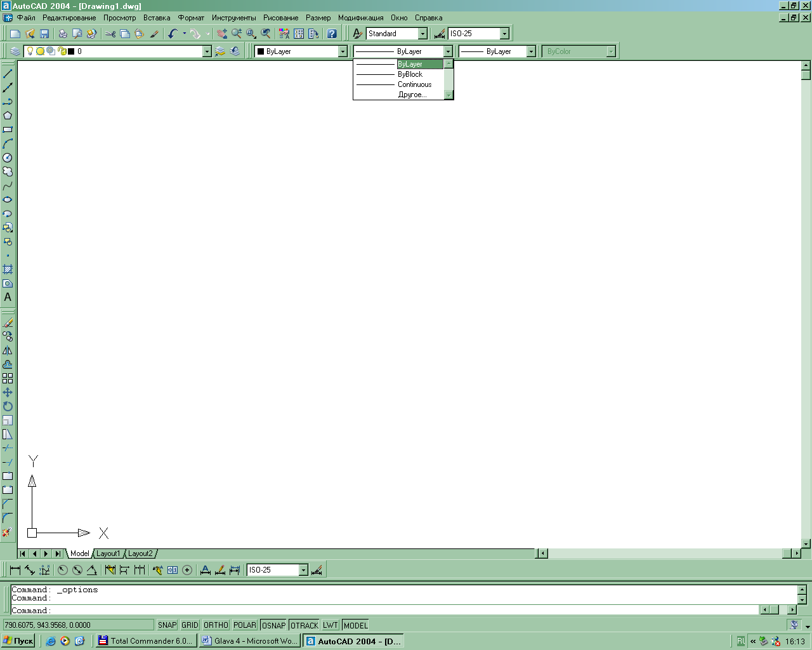Click the Radius Dimension icon
The width and height of the screenshot is (812, 650).
pyautogui.click(x=63, y=570)
